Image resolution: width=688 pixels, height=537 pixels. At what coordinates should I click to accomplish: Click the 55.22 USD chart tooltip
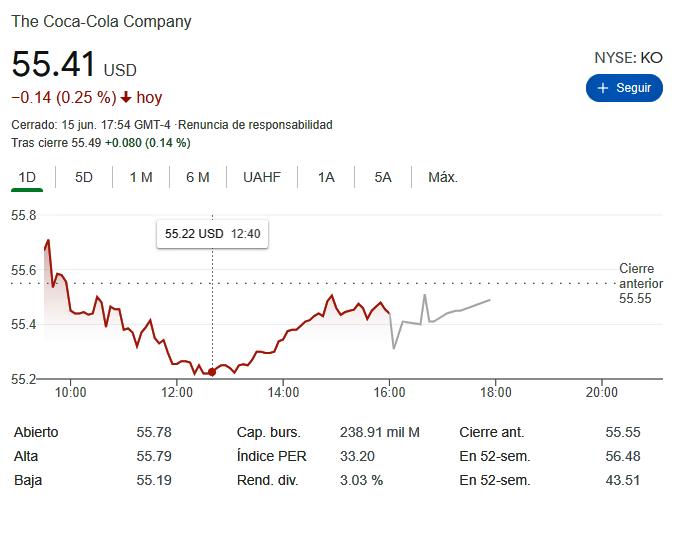tap(212, 234)
